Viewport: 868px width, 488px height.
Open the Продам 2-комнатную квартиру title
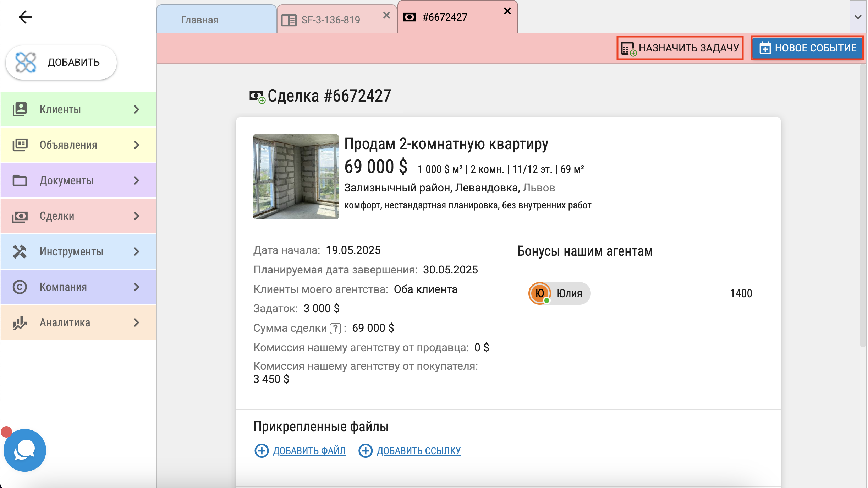(x=446, y=144)
